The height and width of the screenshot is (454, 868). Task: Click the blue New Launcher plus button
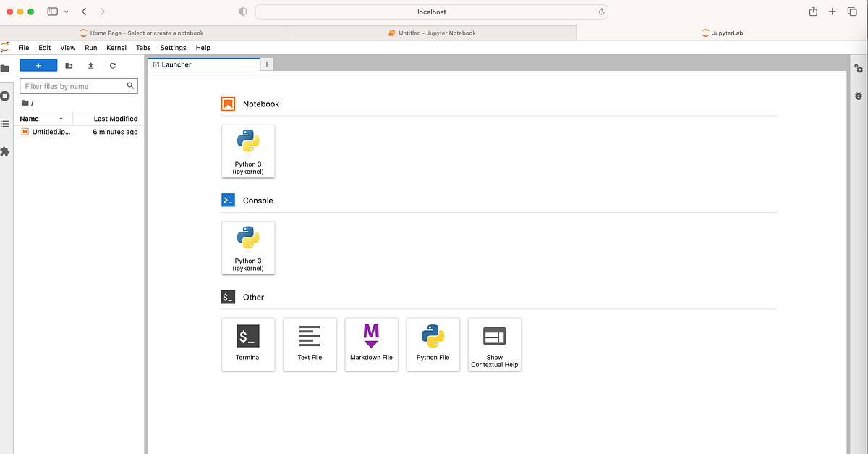pyautogui.click(x=38, y=65)
